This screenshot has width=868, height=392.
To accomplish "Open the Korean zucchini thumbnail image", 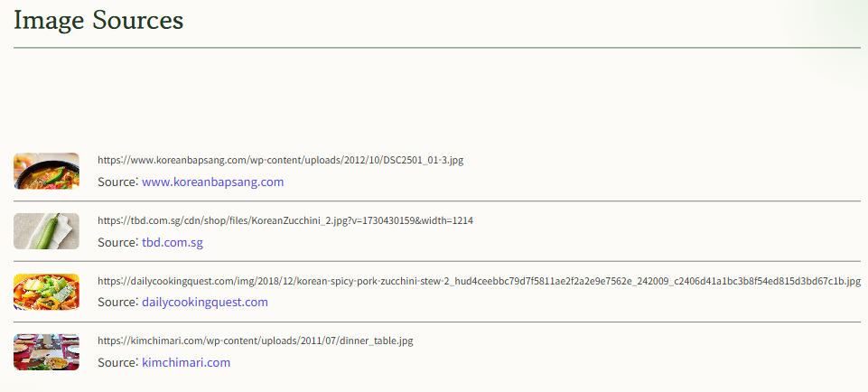I will [46, 231].
